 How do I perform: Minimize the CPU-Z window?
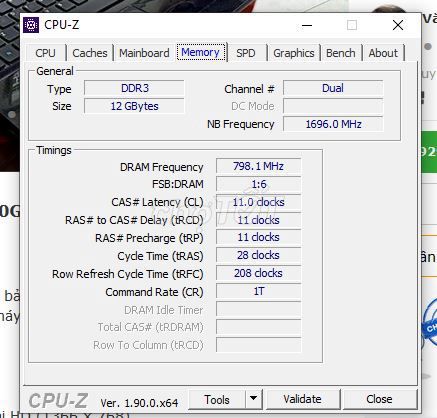307,25
